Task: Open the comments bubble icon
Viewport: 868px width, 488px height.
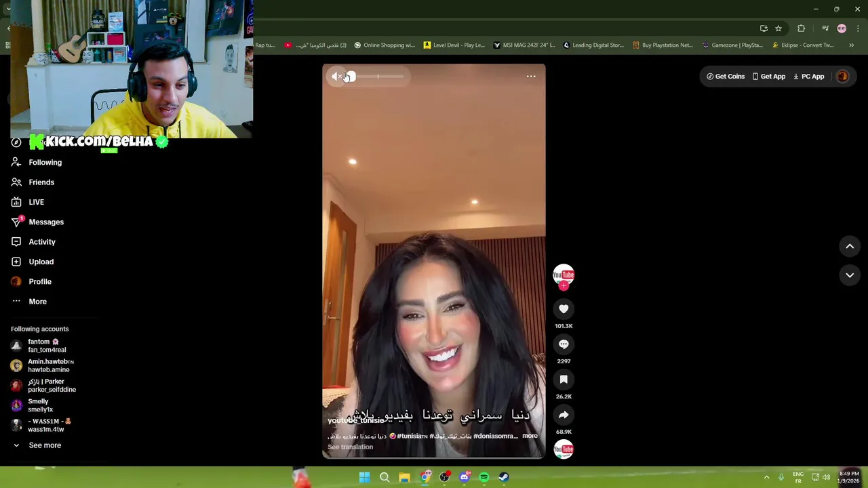Action: (x=564, y=344)
